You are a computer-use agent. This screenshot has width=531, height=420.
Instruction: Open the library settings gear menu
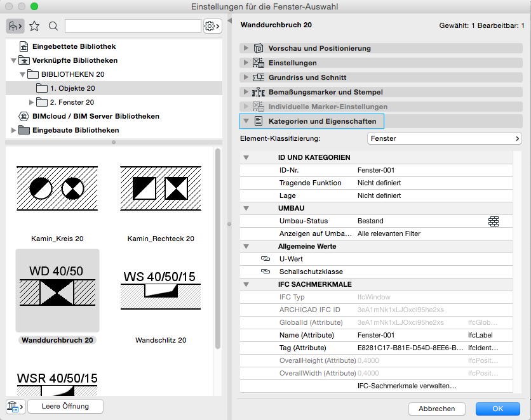[212, 26]
